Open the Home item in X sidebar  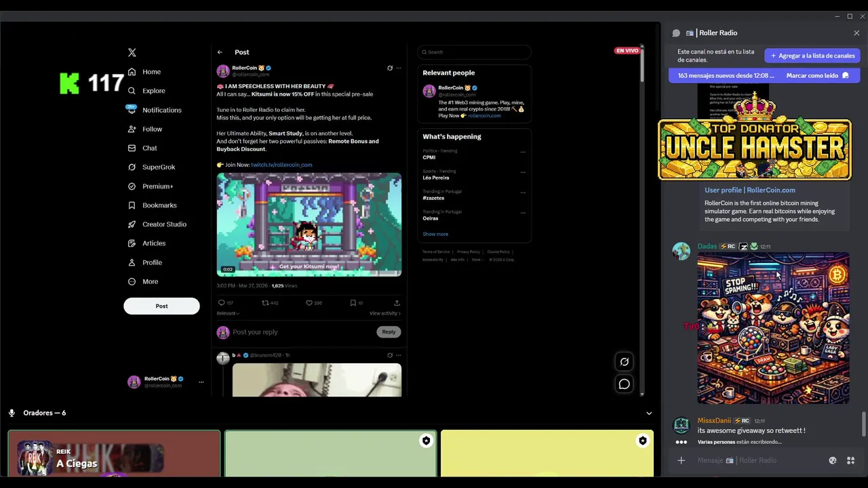144,72
